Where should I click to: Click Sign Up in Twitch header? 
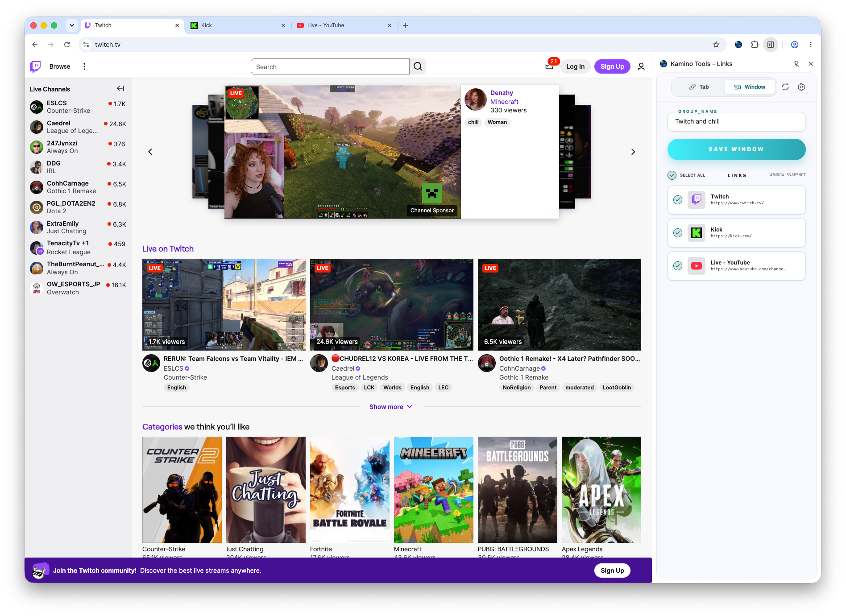point(612,66)
